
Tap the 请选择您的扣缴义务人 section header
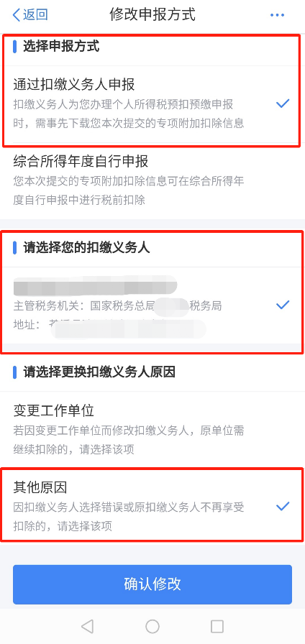coord(87,248)
